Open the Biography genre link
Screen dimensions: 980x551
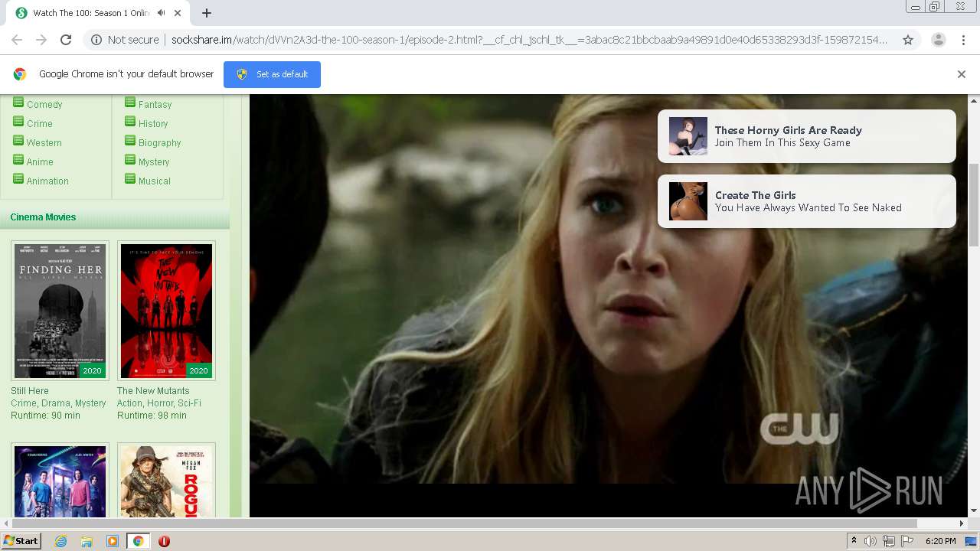159,143
